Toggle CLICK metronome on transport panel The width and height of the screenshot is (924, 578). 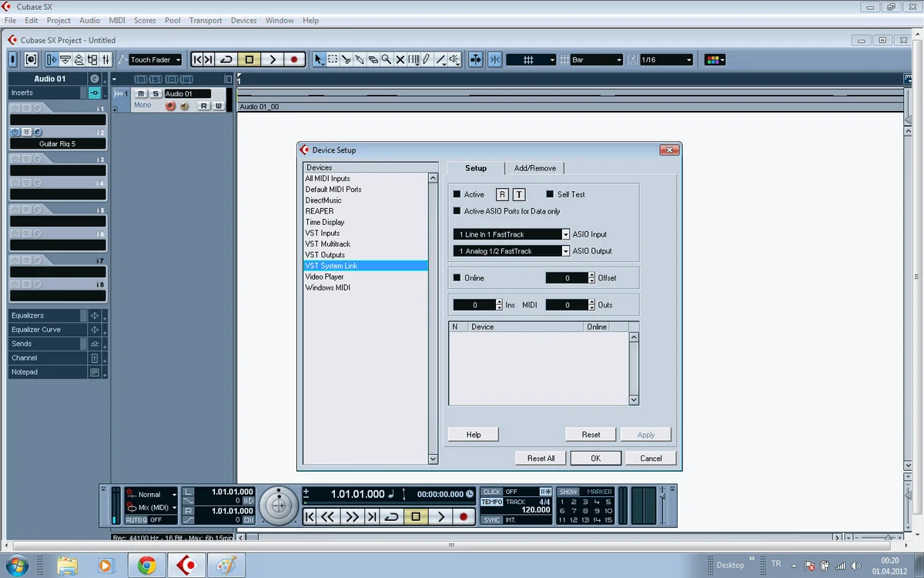(x=492, y=492)
